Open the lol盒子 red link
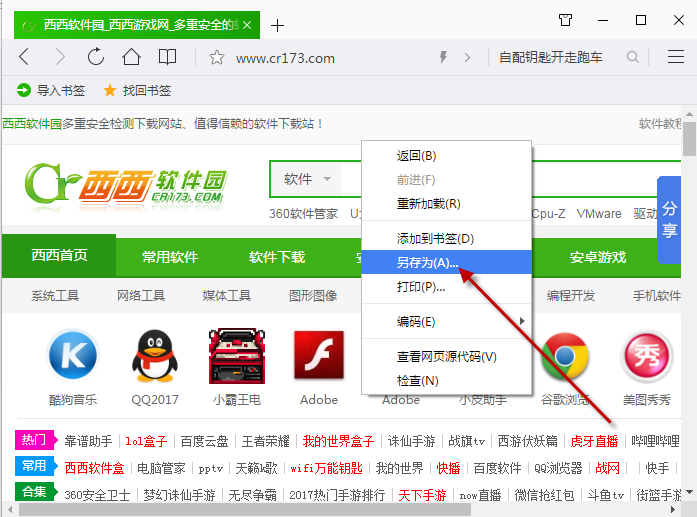Screen dimensions: 697x517 click(146, 441)
